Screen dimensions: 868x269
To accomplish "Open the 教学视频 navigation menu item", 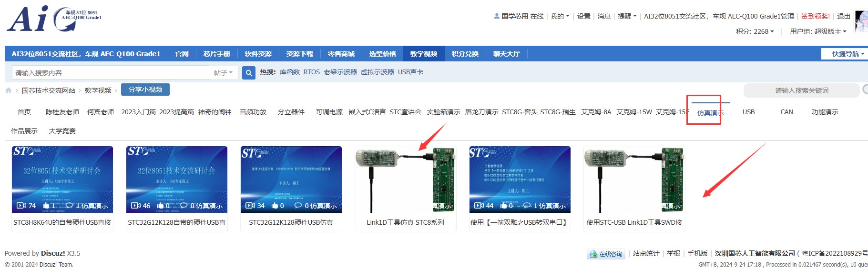I will [x=424, y=54].
